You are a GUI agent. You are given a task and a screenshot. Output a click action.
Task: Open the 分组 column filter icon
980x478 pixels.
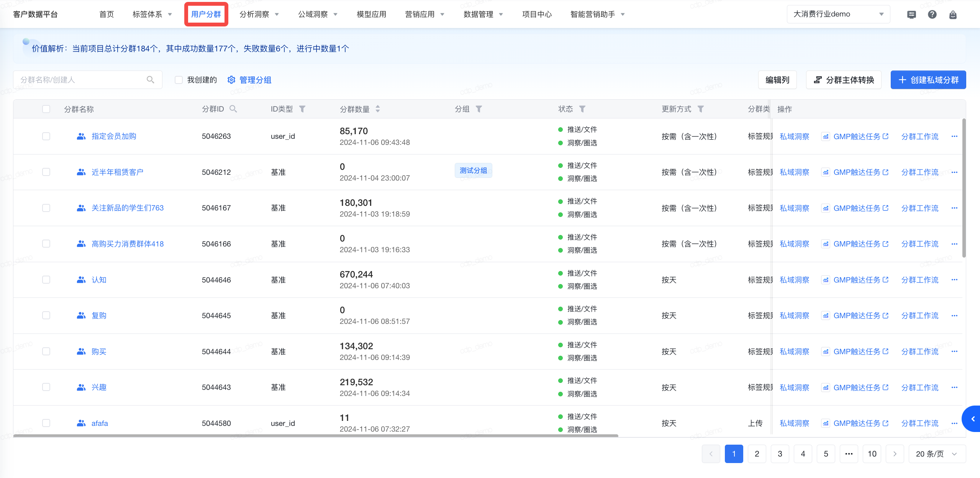479,109
